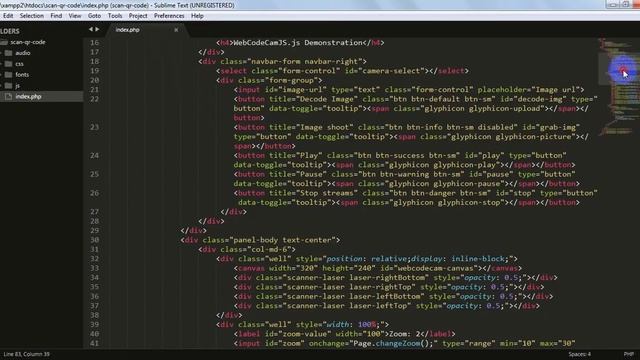
Task: Click the scan-qr-code root folder icon
Action: point(4,42)
